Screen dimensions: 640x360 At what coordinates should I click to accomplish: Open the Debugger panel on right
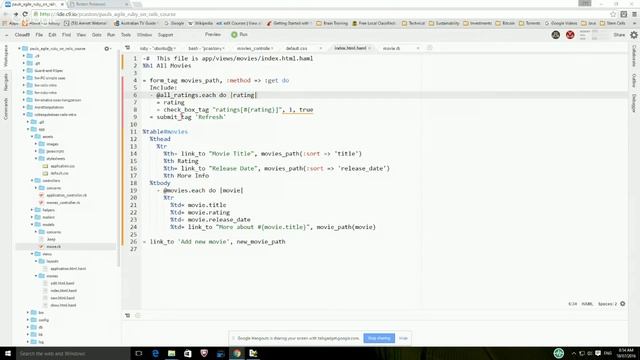pos(634,103)
